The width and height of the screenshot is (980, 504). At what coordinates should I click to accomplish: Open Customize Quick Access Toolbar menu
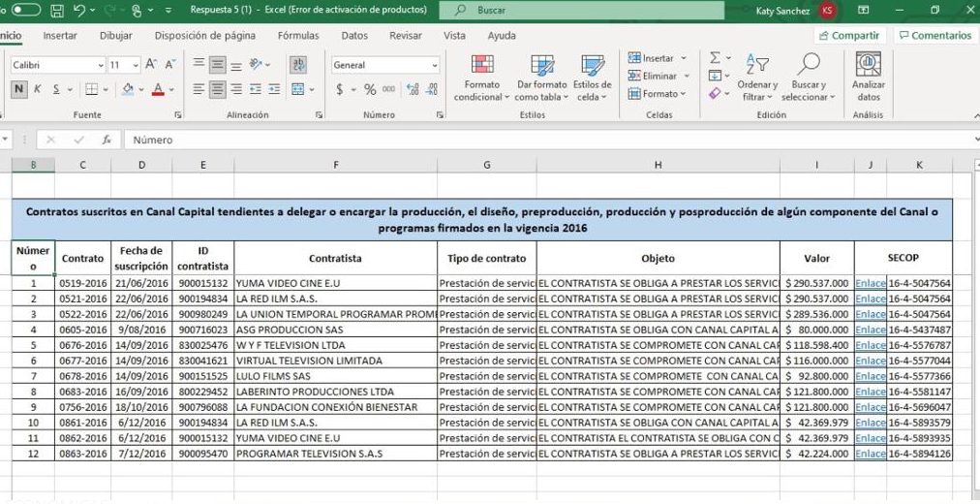(168, 11)
